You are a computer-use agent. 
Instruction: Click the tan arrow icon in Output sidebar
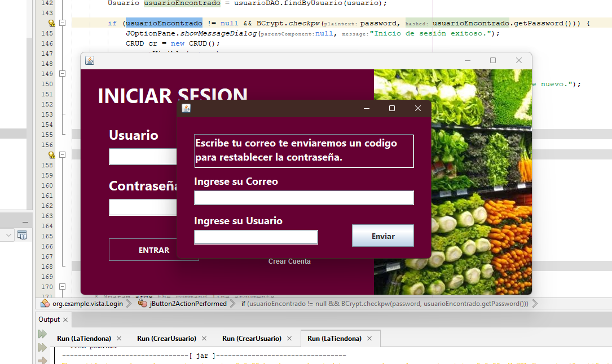point(42,360)
